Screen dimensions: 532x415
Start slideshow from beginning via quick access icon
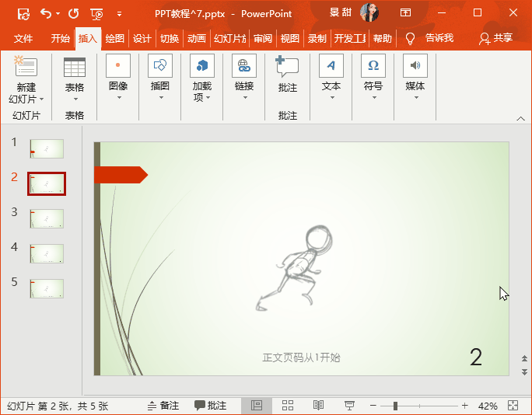tap(96, 14)
